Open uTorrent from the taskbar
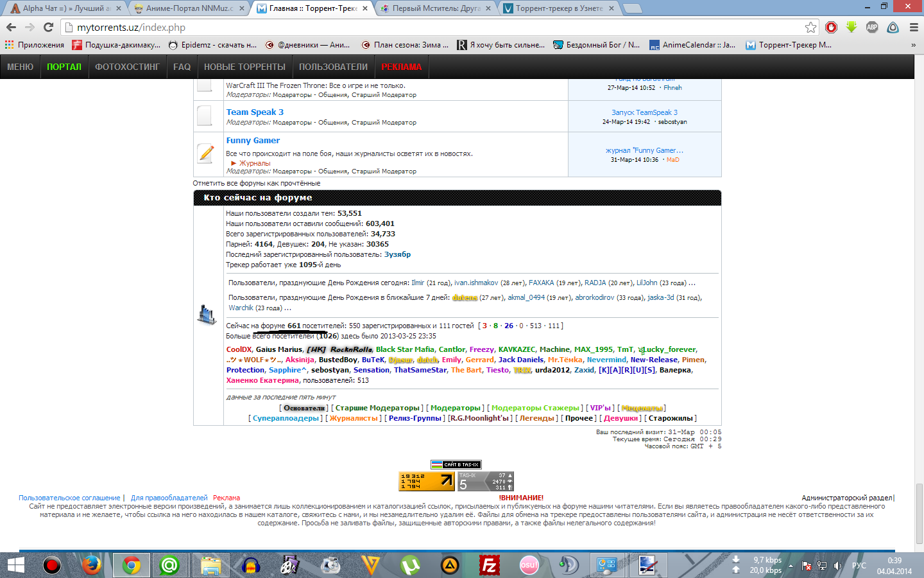The height and width of the screenshot is (578, 924). coord(410,565)
